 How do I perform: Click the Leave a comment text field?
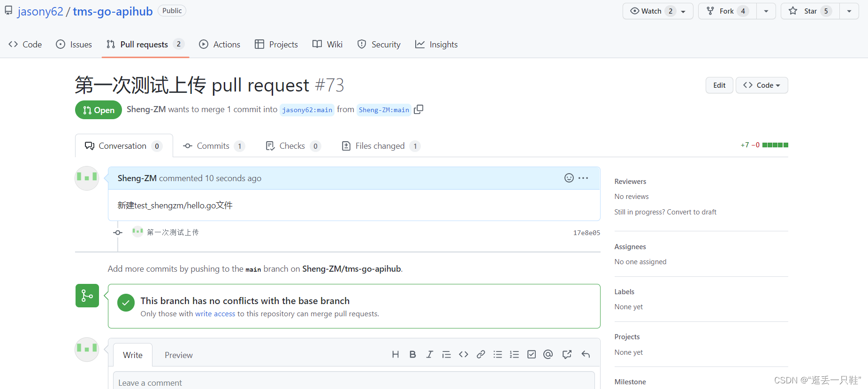pyautogui.click(x=354, y=381)
